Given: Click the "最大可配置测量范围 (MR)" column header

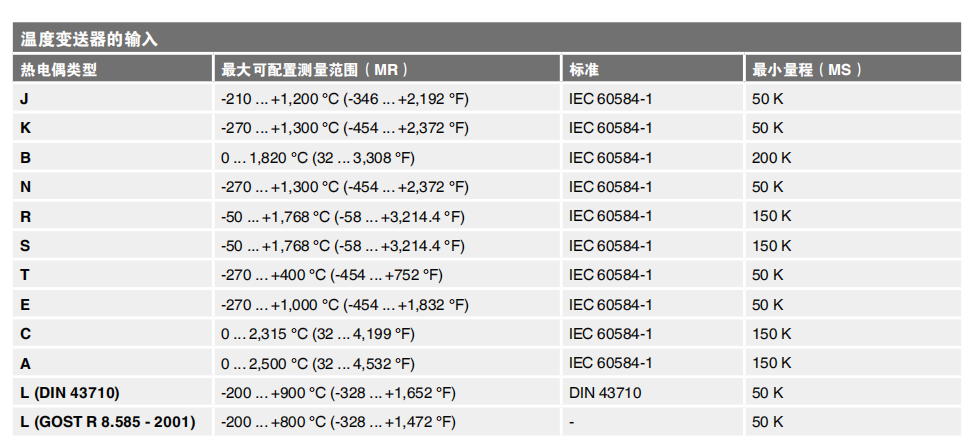Looking at the screenshot, I should [x=315, y=70].
